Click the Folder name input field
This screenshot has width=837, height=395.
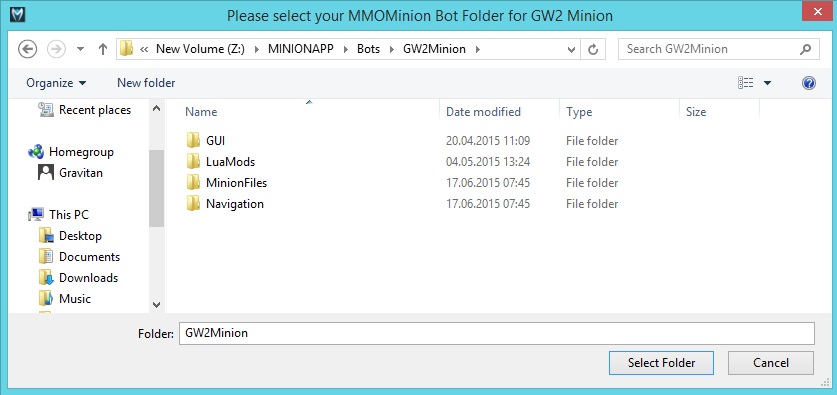tap(496, 333)
